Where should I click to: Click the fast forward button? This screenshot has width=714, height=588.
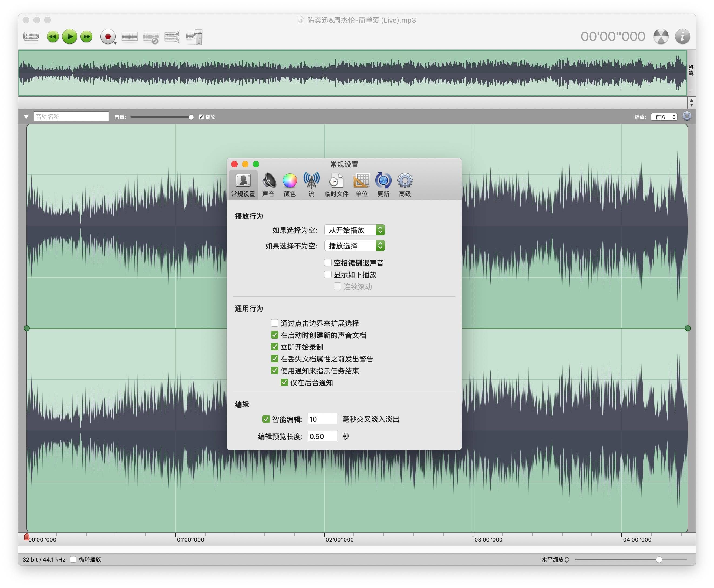click(x=87, y=36)
